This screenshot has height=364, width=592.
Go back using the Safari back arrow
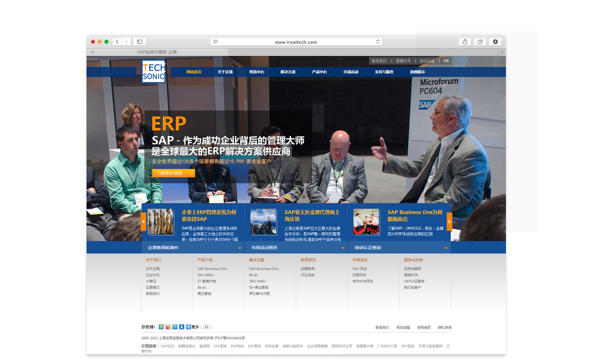(x=117, y=41)
